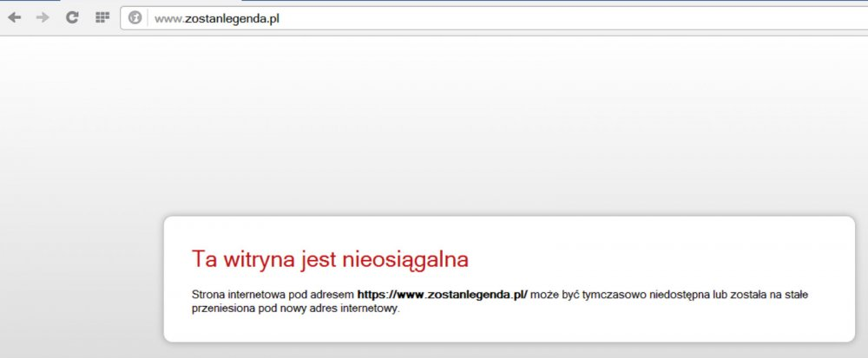Viewport: 868px width, 358px height.
Task: Click the text 'Strona internetowa pod adresem'
Action: (273, 295)
